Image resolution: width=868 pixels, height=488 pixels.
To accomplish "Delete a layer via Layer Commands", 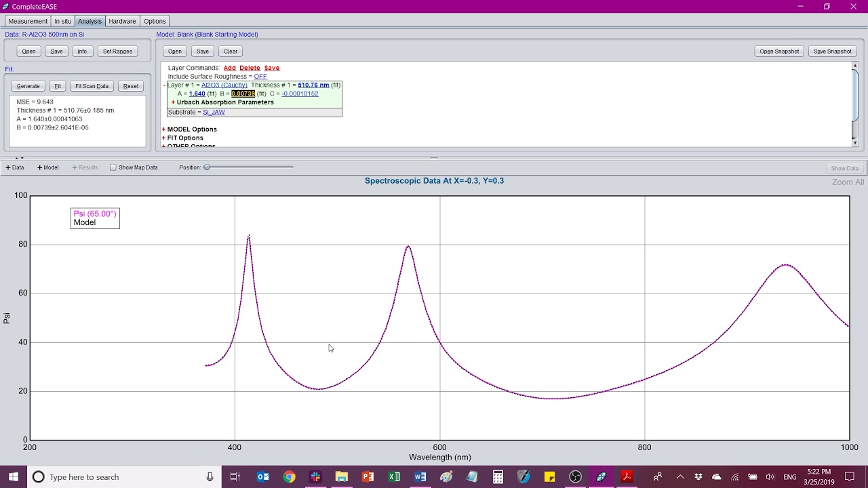I will 250,68.
